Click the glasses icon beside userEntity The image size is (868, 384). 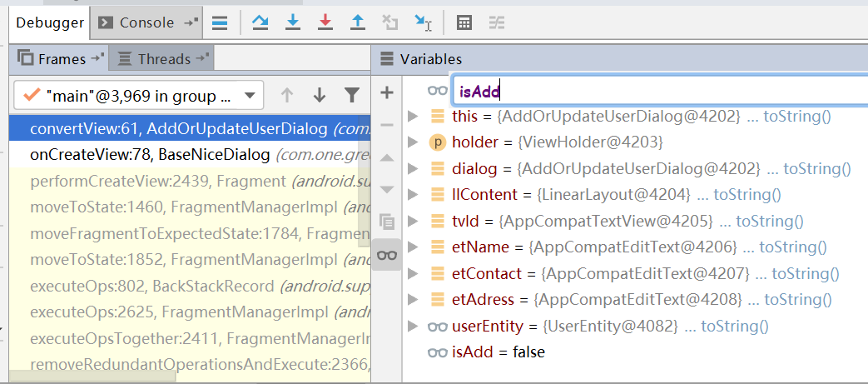tap(437, 327)
